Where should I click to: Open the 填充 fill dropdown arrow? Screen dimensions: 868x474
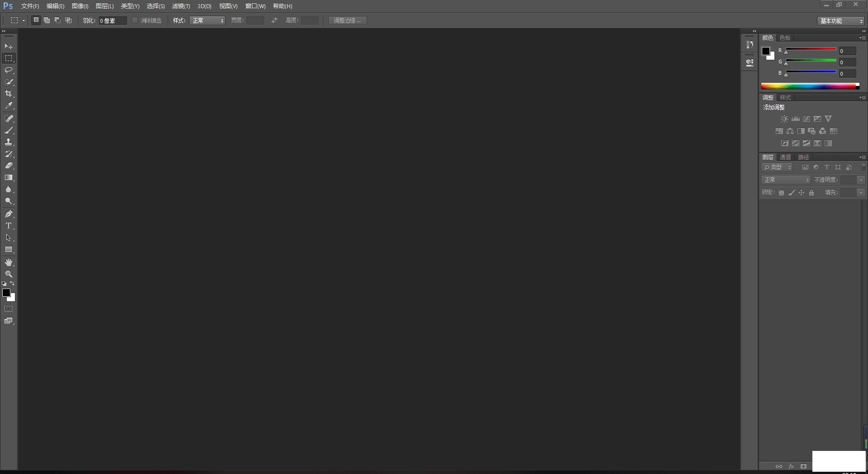tap(861, 193)
